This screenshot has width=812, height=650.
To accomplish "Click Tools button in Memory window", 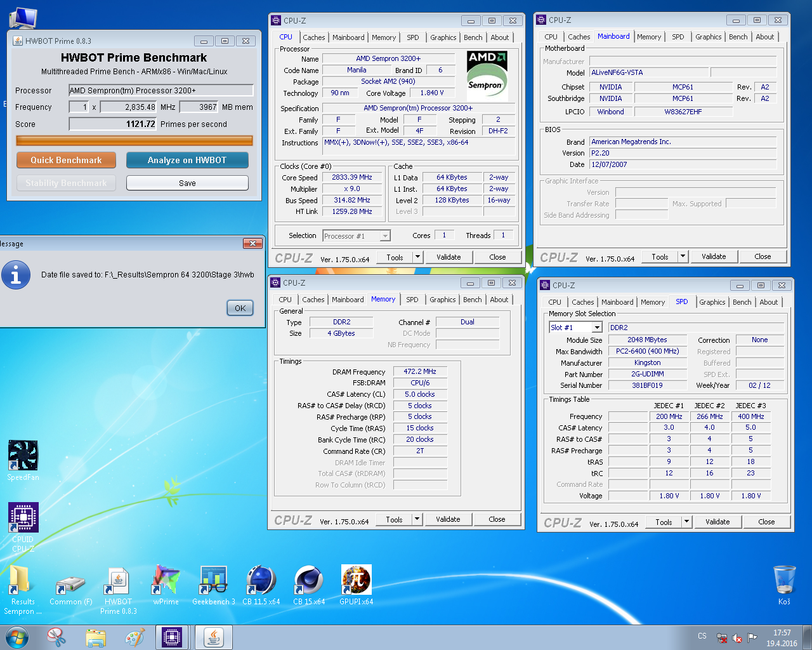I will pyautogui.click(x=394, y=519).
